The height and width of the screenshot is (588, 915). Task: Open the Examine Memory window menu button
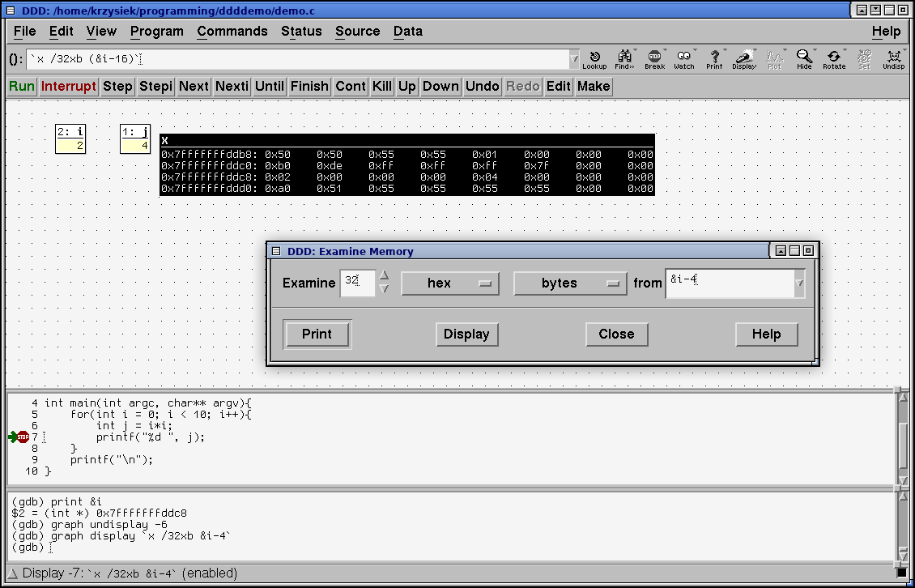click(277, 252)
